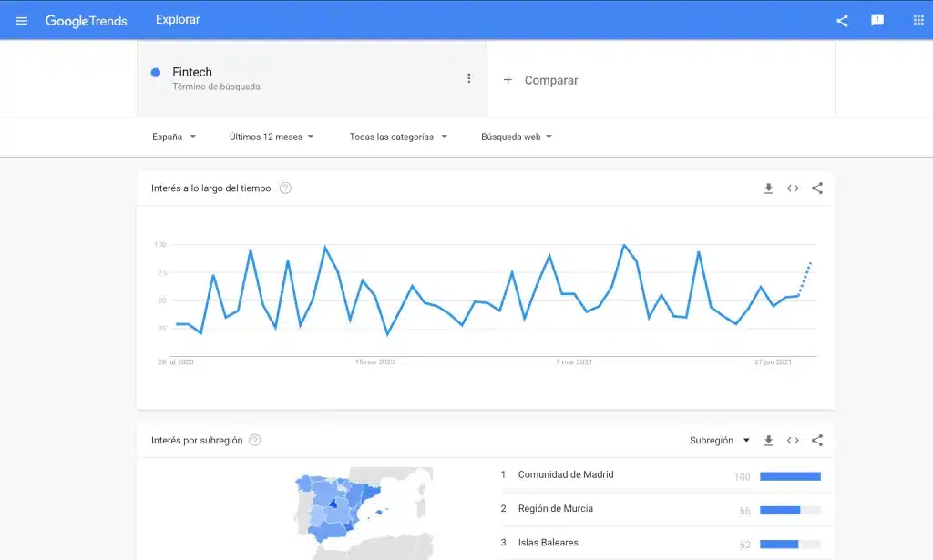The image size is (933, 560).
Task: Open the Subregión view dropdown
Action: tap(719, 440)
